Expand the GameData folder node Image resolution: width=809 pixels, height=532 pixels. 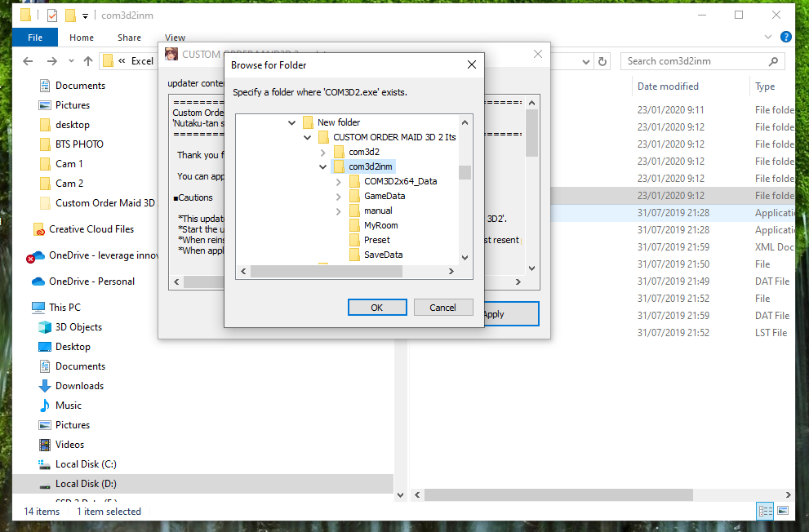coord(339,197)
